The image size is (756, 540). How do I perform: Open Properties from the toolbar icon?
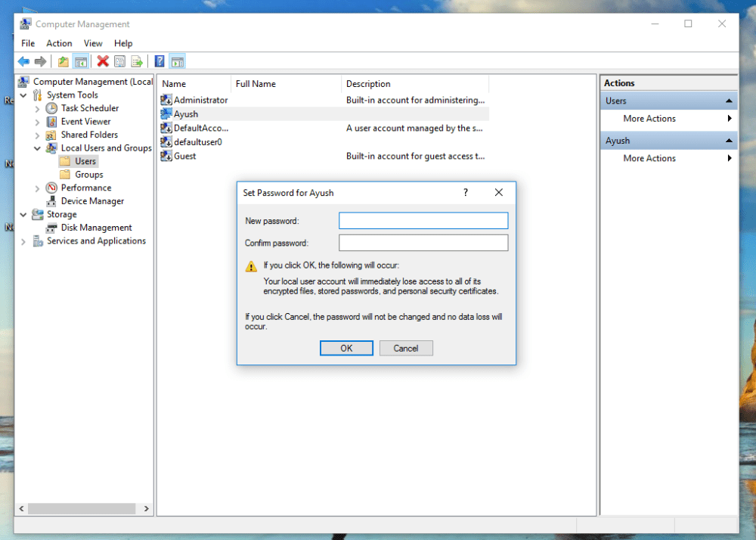(x=120, y=61)
